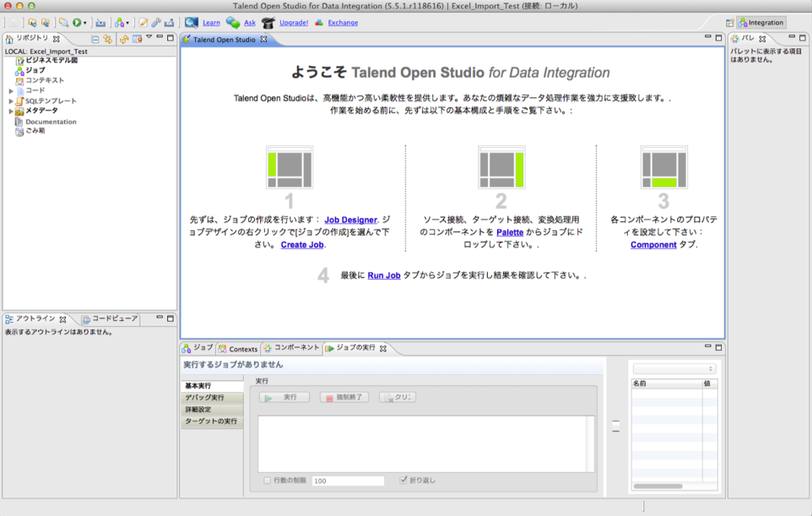
Task: Open the Exchange link in toolbar
Action: point(343,23)
